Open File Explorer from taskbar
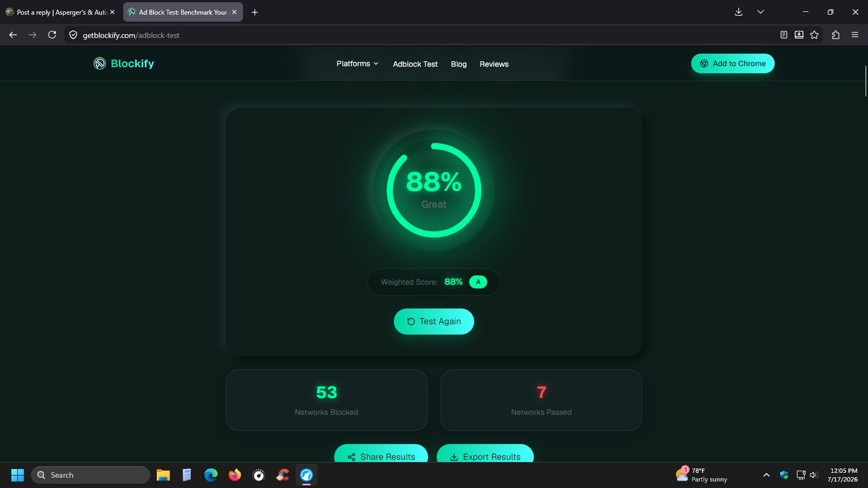This screenshot has width=868, height=488. click(x=163, y=475)
